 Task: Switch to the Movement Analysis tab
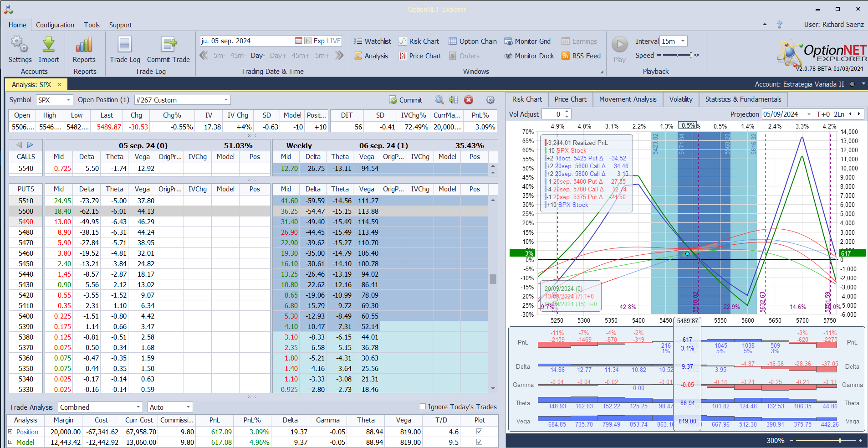[x=628, y=99]
